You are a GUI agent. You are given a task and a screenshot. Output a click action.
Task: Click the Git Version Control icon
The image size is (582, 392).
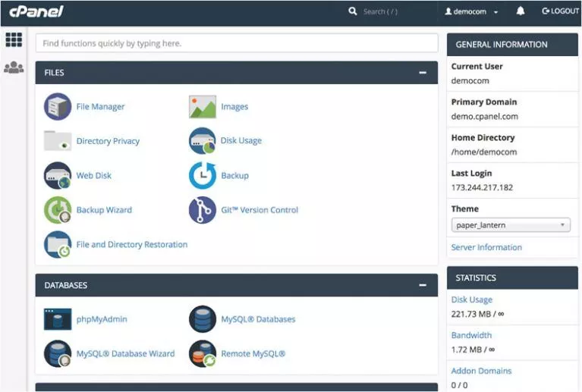click(x=203, y=210)
